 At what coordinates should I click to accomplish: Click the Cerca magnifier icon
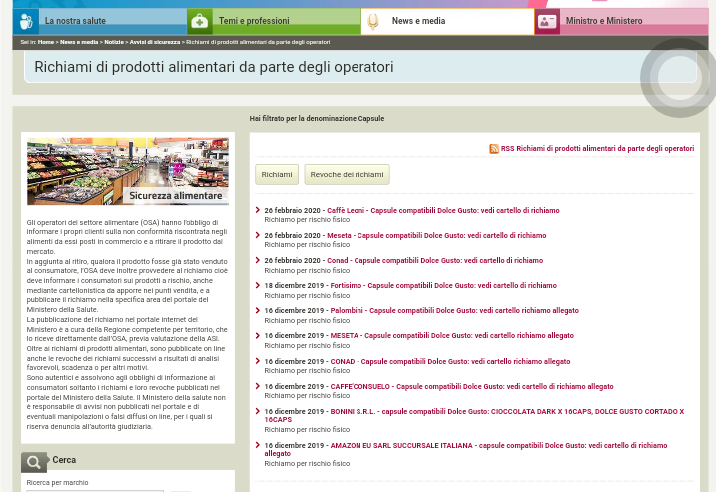[33, 462]
